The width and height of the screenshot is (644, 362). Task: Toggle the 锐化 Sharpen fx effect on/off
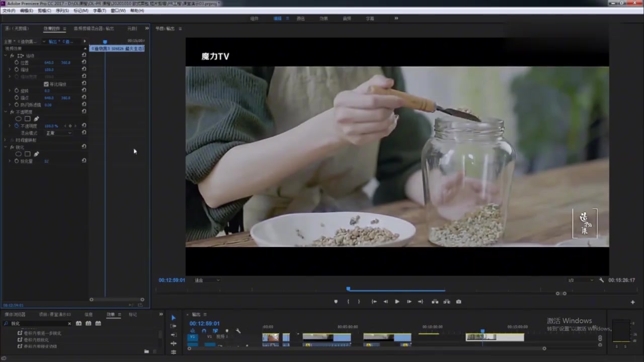click(x=12, y=147)
